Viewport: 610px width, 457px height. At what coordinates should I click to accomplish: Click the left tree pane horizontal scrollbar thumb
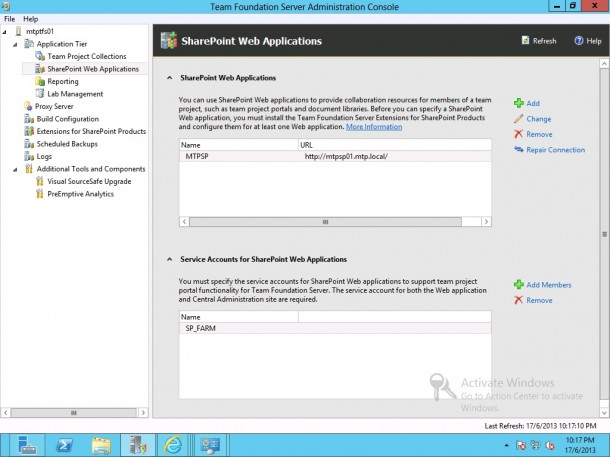click(74, 412)
